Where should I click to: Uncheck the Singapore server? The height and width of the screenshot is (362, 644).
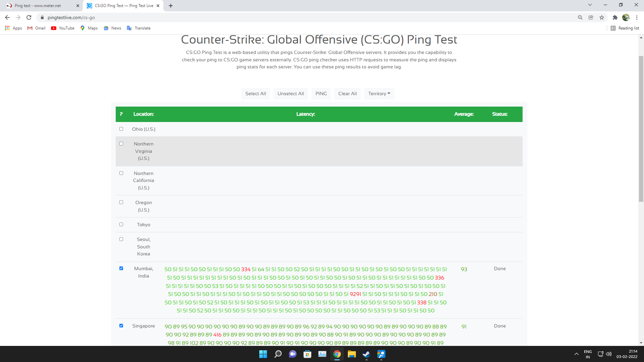coord(121,326)
